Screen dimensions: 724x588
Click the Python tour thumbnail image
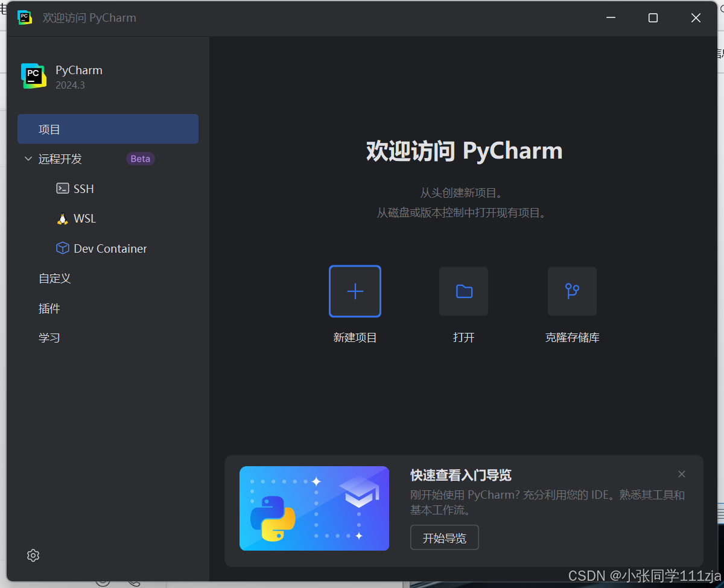pos(314,508)
